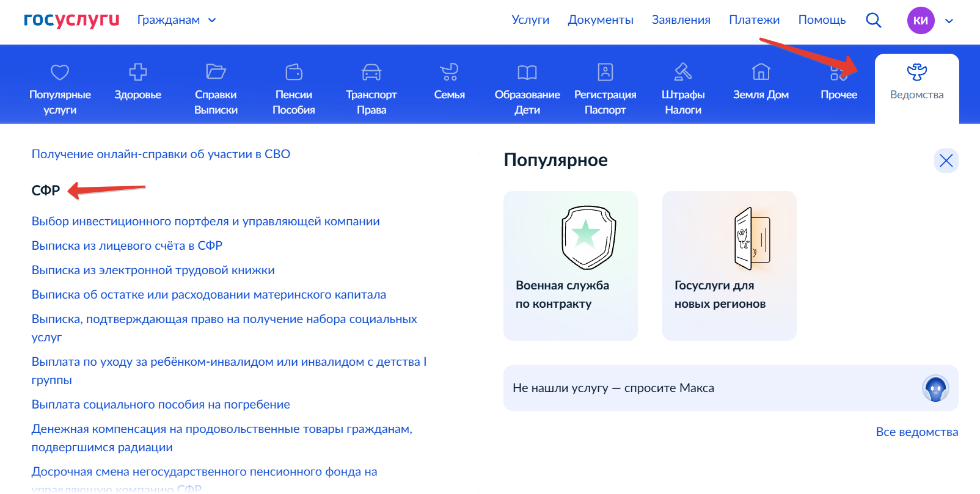Image resolution: width=980 pixels, height=494 pixels.
Task: Select the Штрафы Налоги gavel icon
Action: coord(683,72)
